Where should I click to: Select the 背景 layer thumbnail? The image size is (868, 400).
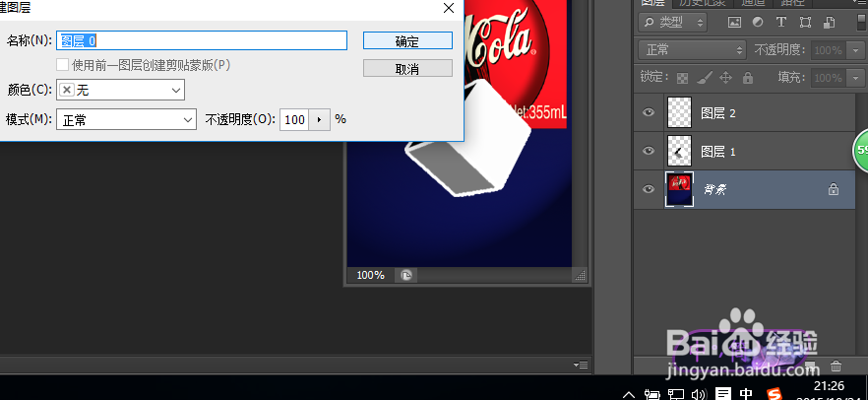coord(680,189)
